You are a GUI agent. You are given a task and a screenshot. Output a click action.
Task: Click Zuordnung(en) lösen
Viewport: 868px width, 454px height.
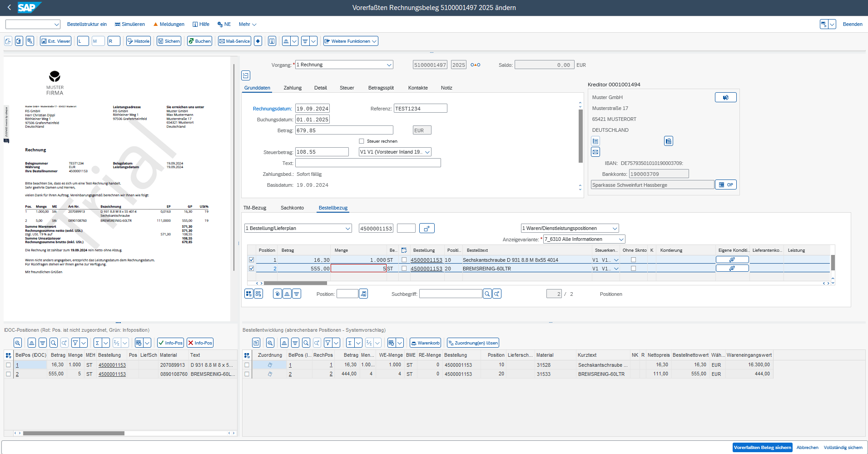click(473, 343)
